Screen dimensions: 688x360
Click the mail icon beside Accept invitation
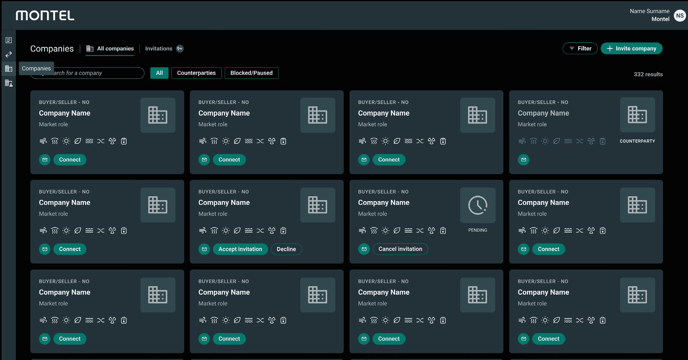tap(204, 249)
